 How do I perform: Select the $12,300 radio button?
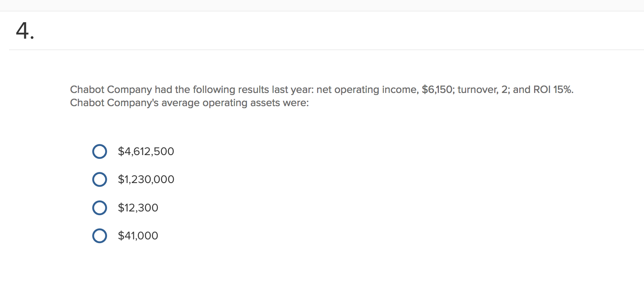coord(100,208)
